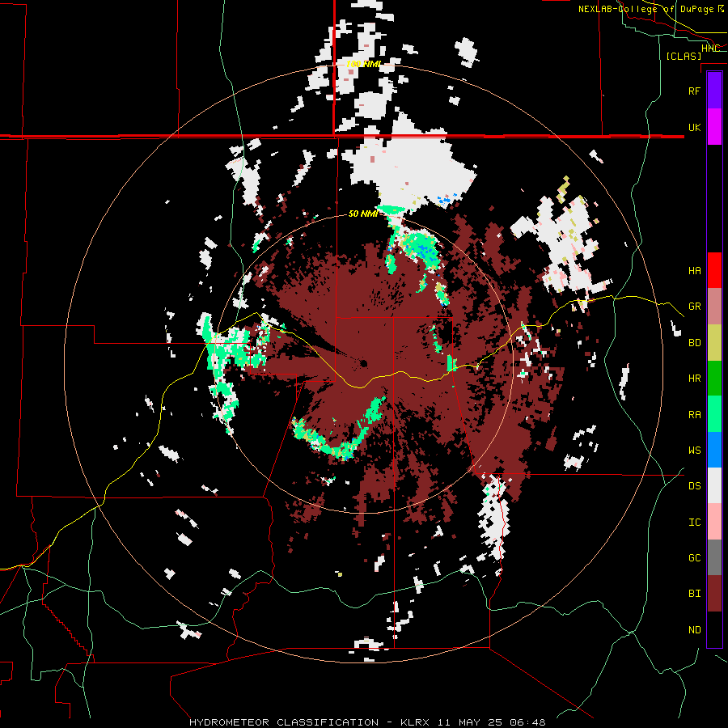Image resolution: width=728 pixels, height=728 pixels.
Task: Click the HR dark green legend swatch
Action: click(x=714, y=378)
